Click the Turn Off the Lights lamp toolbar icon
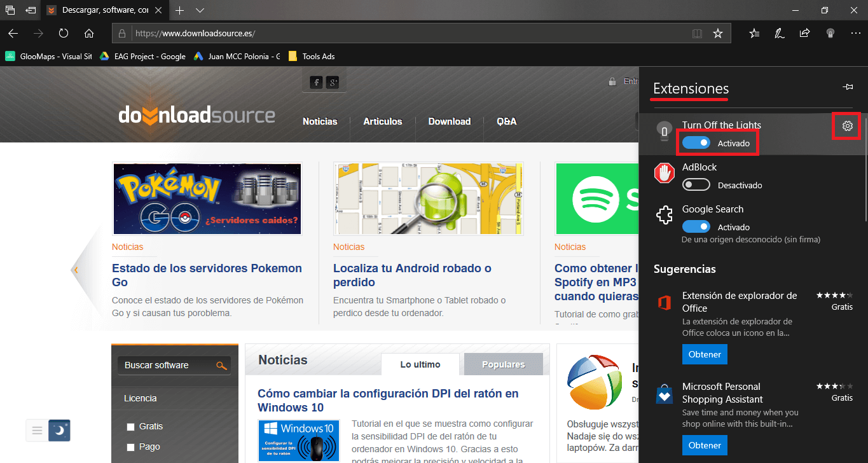Viewport: 868px width, 463px height. 830,33
